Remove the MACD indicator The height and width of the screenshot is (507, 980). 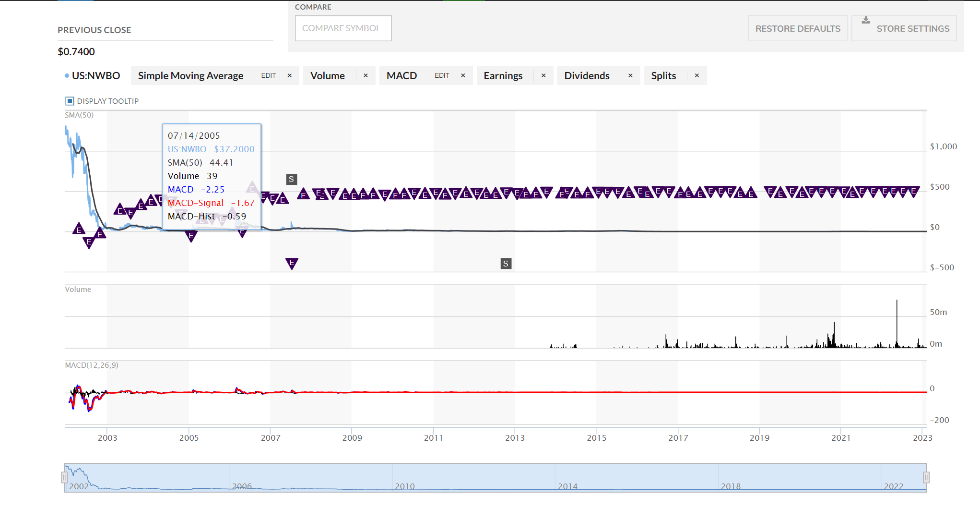click(463, 75)
